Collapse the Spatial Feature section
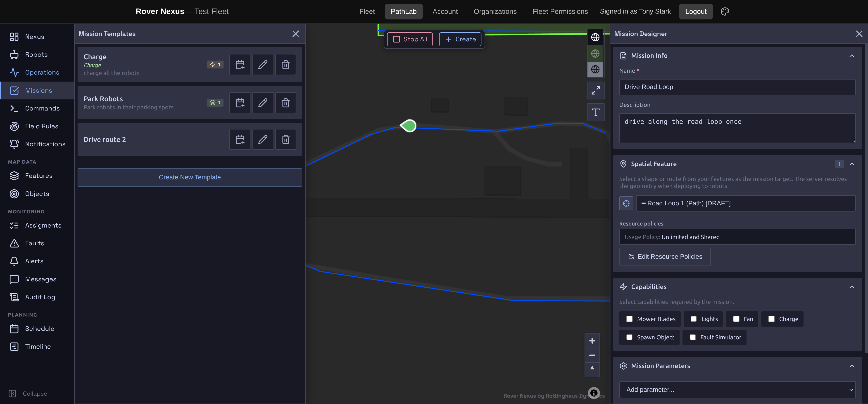868x404 pixels. tap(851, 164)
